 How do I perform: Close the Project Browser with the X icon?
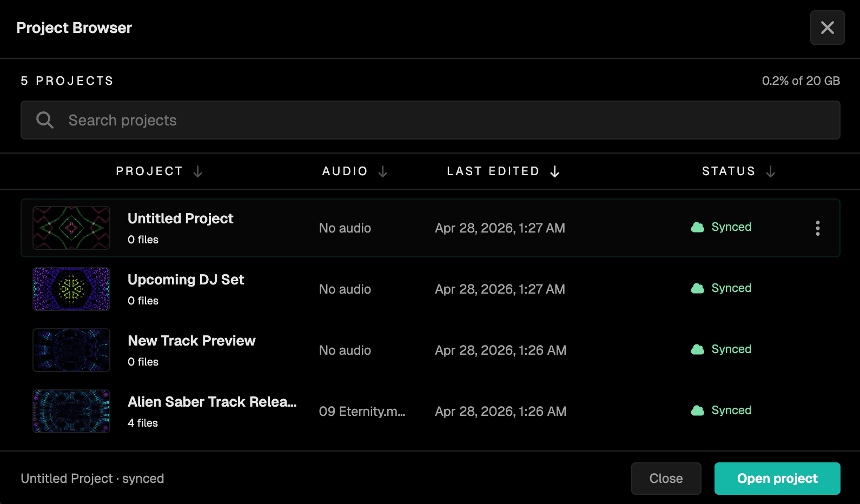click(x=827, y=28)
